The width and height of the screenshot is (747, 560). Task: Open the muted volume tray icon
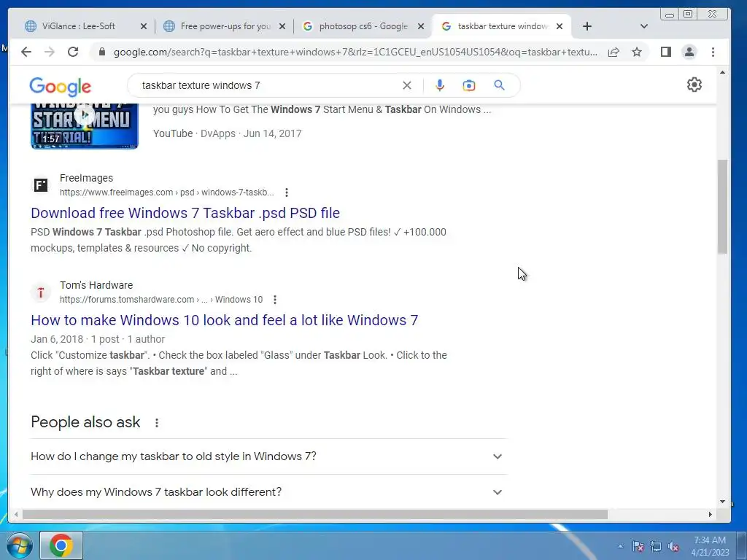click(x=673, y=546)
